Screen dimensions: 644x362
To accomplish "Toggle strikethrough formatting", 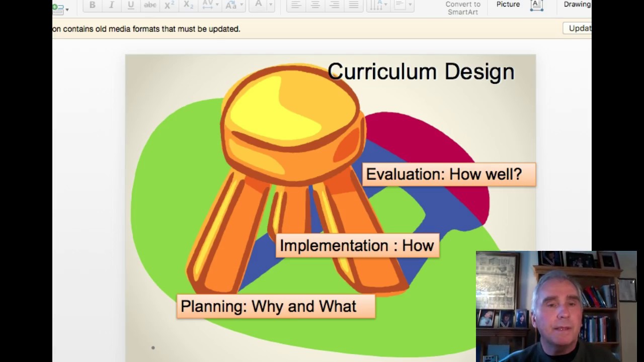I will (x=150, y=5).
